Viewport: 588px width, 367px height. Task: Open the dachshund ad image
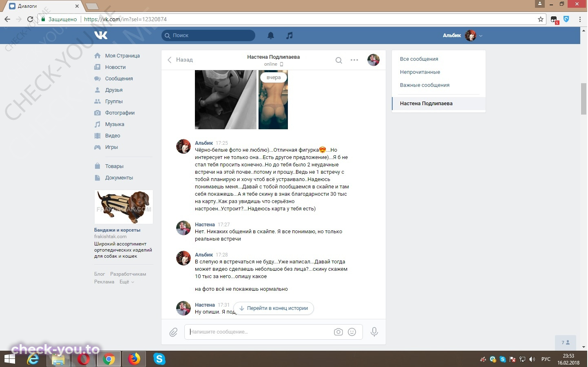click(x=124, y=207)
